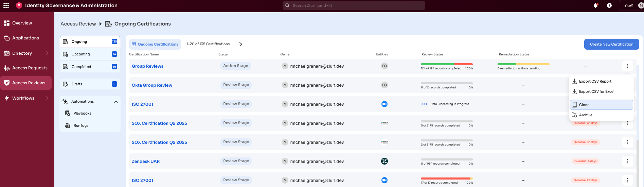644x187 pixels.
Task: Click the Zluri shield logo icon
Action: coord(19,5)
